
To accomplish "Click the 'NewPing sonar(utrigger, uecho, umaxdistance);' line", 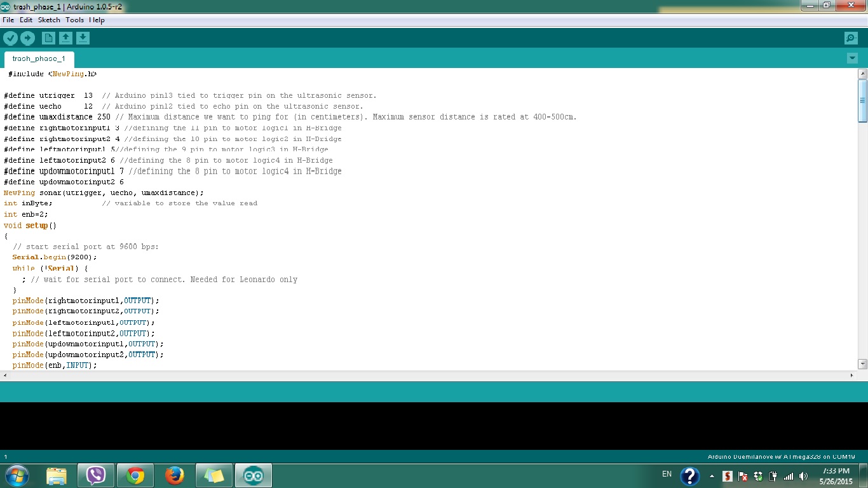I will pyautogui.click(x=104, y=193).
